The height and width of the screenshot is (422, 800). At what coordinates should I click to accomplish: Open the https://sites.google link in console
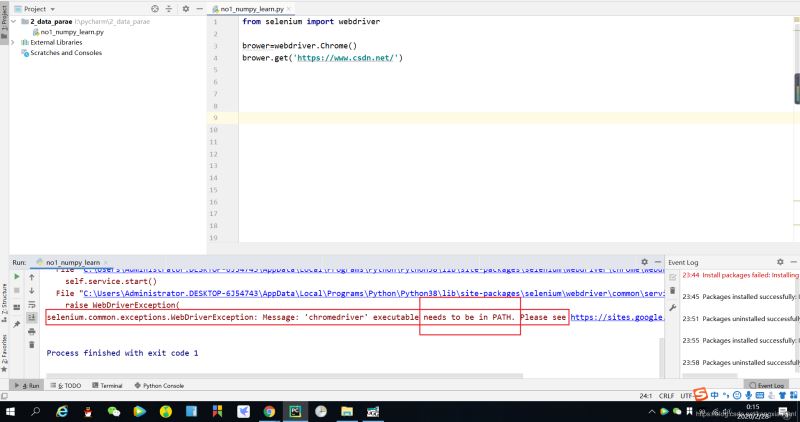pos(617,317)
